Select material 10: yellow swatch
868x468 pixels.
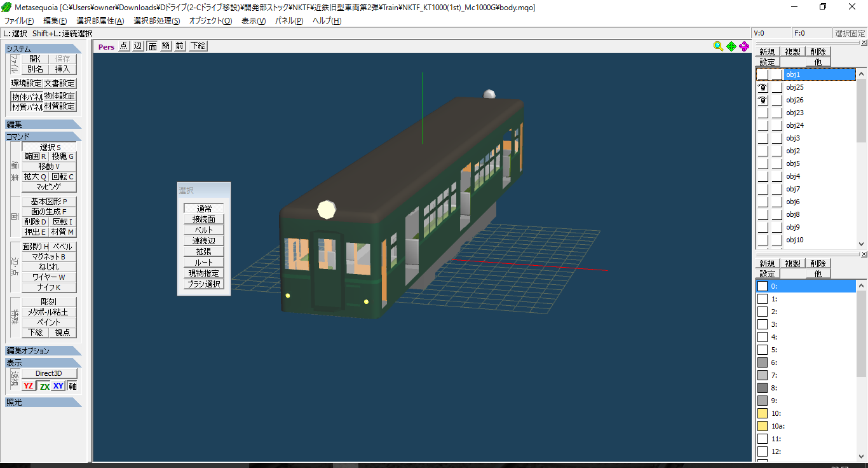(x=763, y=413)
